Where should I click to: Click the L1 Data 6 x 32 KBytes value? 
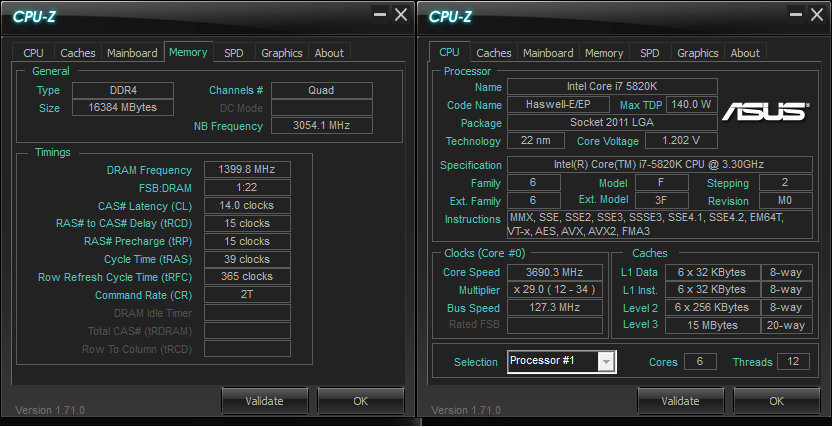(712, 273)
